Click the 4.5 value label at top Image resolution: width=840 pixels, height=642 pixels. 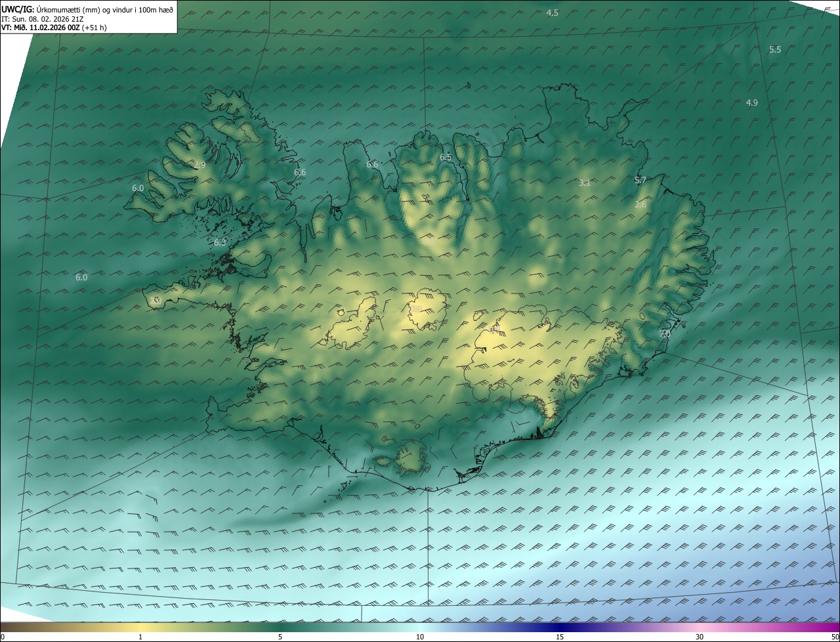click(553, 13)
